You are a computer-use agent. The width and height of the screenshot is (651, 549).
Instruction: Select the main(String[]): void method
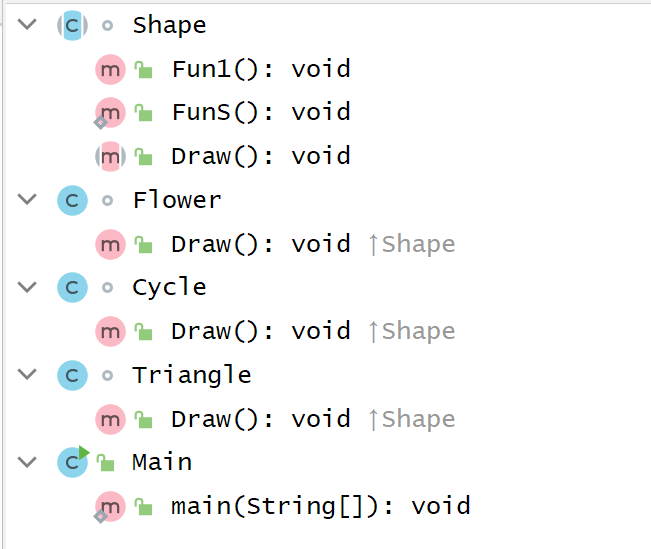click(320, 506)
